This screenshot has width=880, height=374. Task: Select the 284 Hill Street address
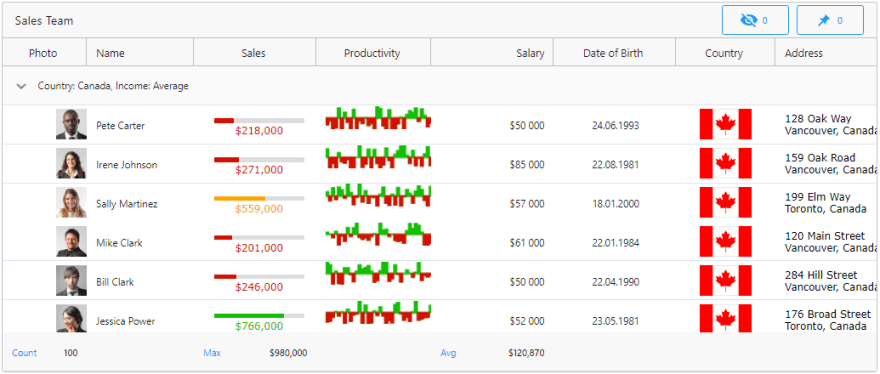pyautogui.click(x=831, y=281)
